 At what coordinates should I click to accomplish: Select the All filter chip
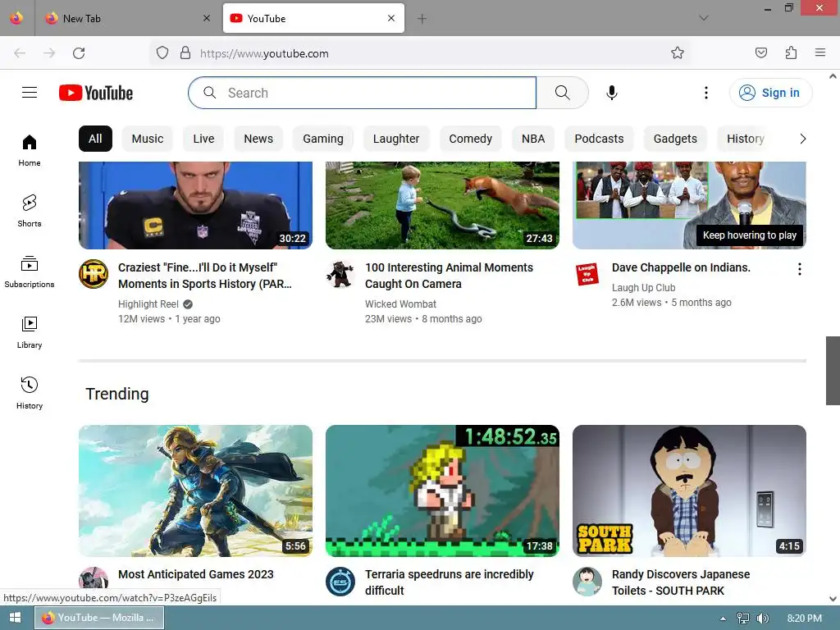coord(95,139)
